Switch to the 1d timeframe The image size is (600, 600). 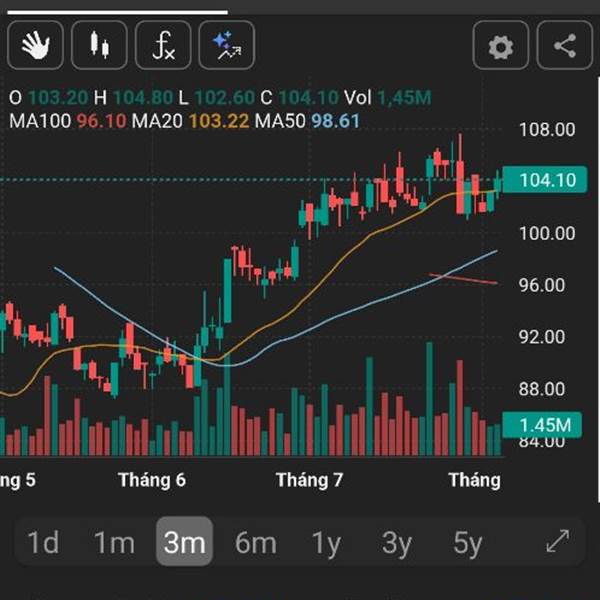click(43, 542)
